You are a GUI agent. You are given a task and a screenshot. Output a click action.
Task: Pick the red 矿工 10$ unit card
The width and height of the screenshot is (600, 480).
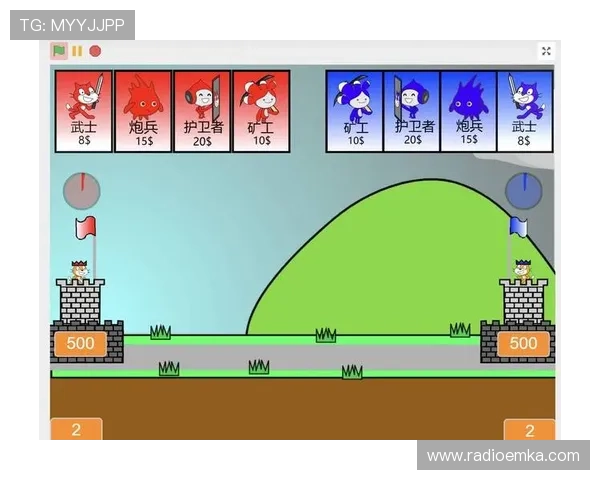click(261, 111)
